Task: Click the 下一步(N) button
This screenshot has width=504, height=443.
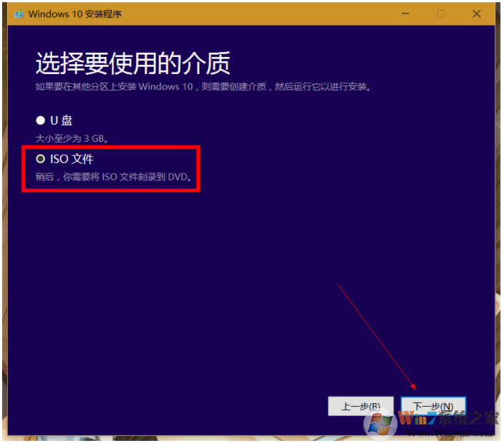Action: coord(433,407)
